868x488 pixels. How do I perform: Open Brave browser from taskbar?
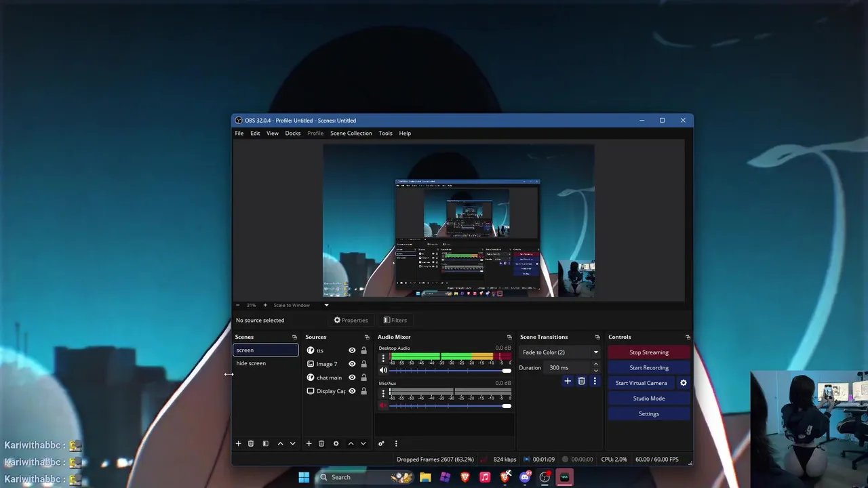click(465, 477)
